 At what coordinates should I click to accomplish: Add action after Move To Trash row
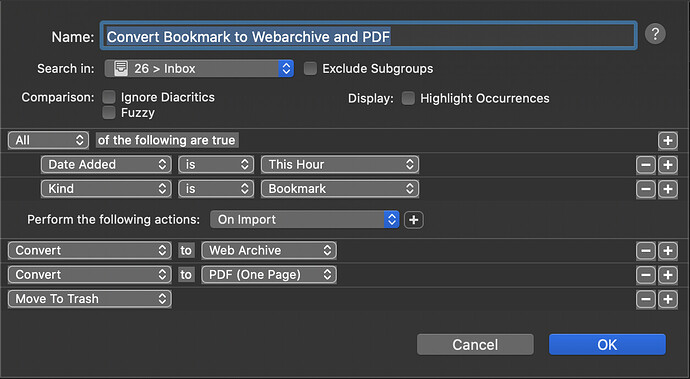(668, 299)
